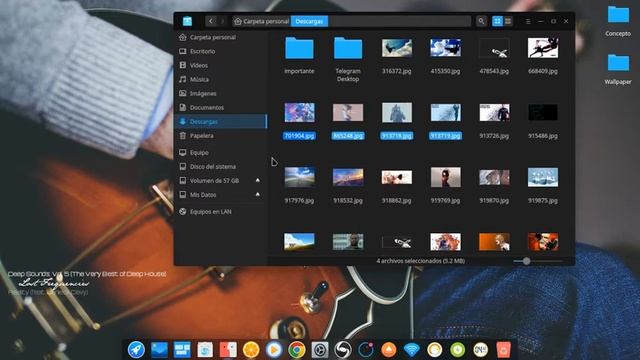Select the 668409.jpg thumbnail
Screen dimensions: 640x360
pos(543,48)
